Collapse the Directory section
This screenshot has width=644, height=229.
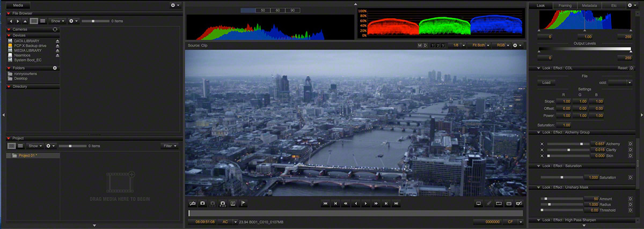[9, 86]
